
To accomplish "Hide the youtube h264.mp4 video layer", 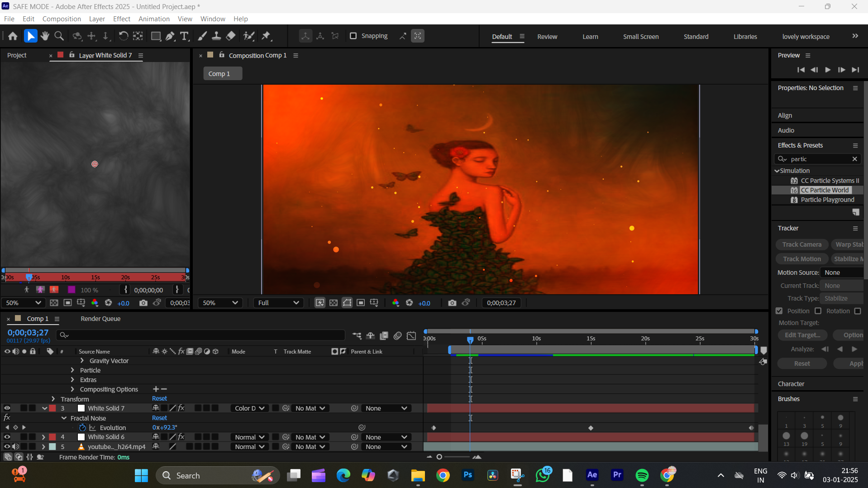I will point(7,446).
